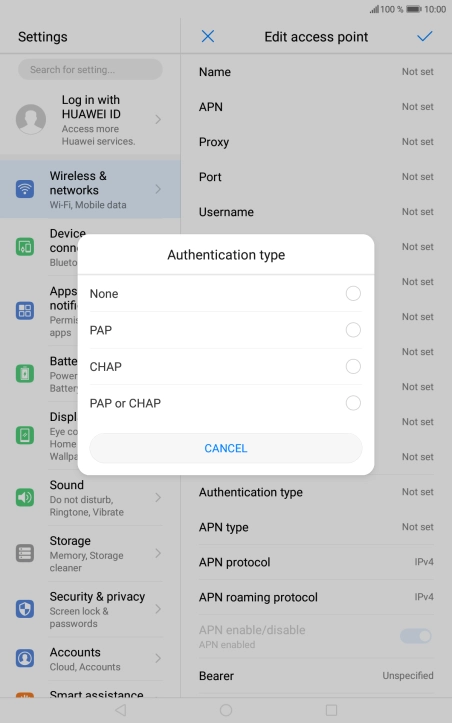Choose the CHAP radio option

point(353,367)
